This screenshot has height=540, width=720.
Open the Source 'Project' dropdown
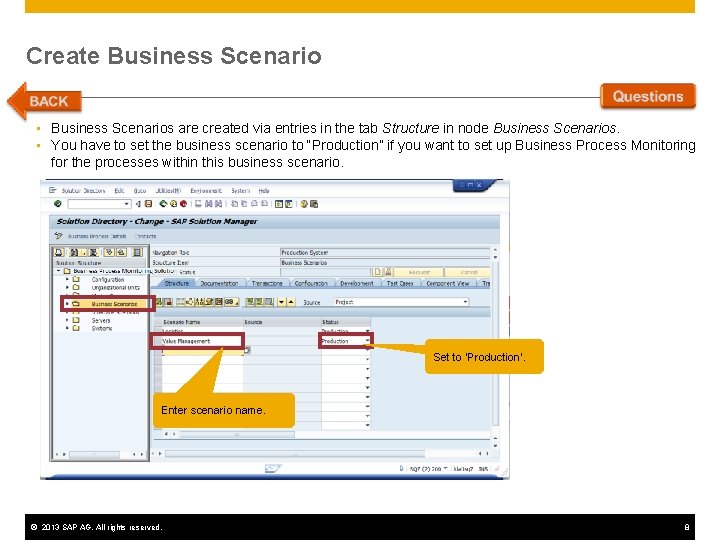465,302
